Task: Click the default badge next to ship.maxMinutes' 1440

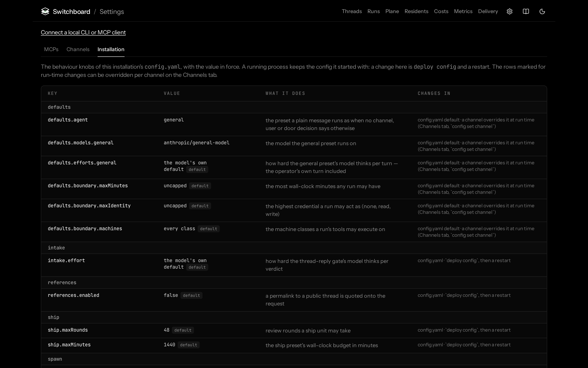Action: pyautogui.click(x=189, y=345)
